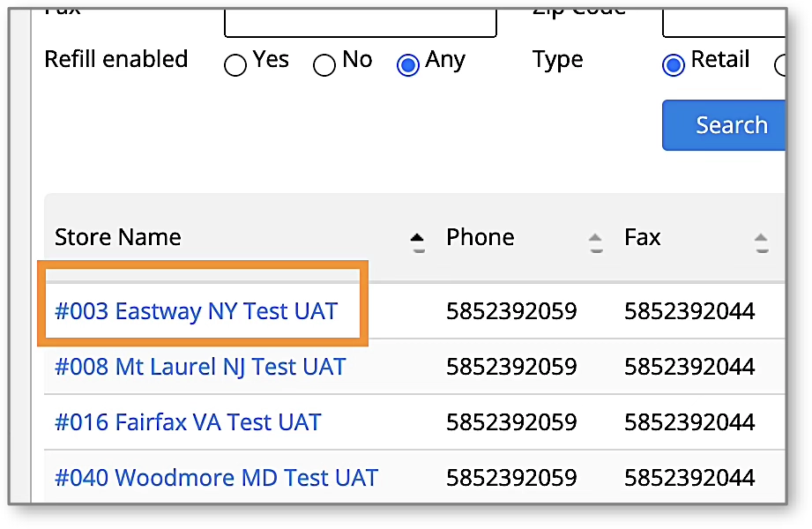Screen dimensions: 812x529
Task: Select Any for Refill enabled
Action: (408, 65)
